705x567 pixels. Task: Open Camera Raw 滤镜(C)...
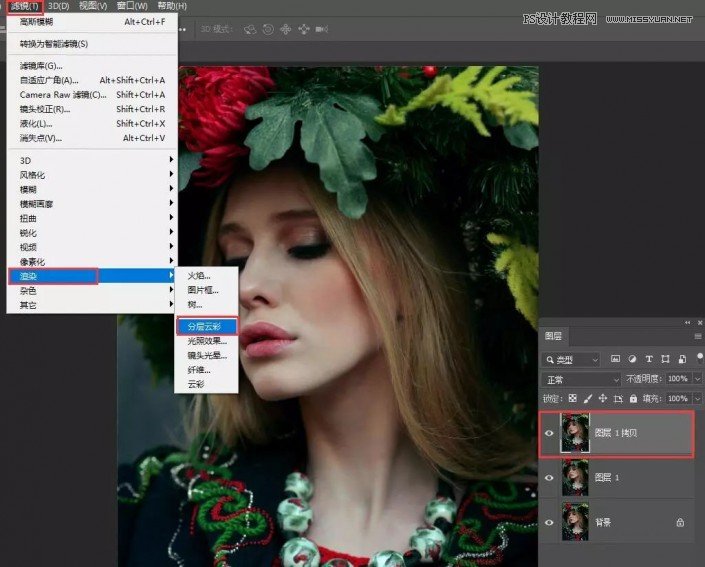pyautogui.click(x=92, y=94)
